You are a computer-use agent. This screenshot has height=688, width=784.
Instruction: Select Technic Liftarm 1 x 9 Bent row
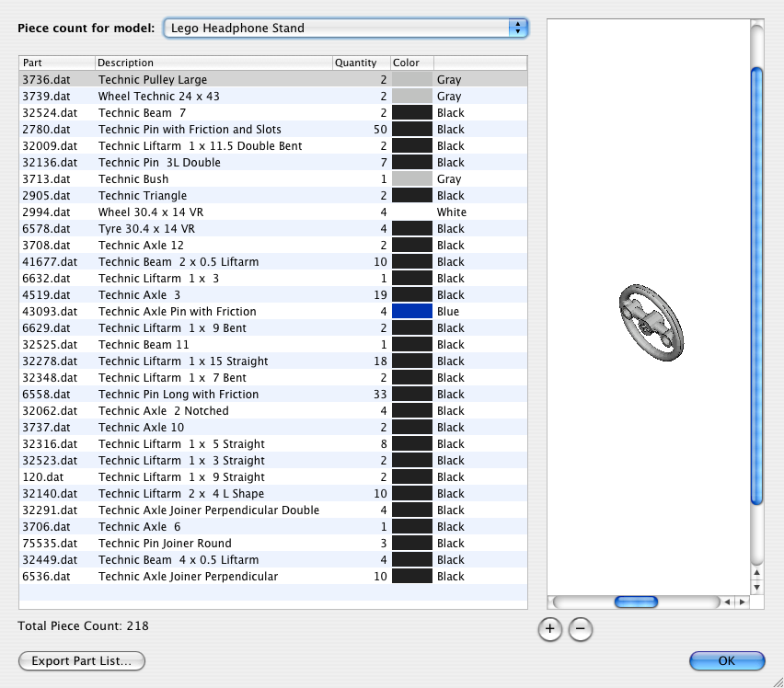click(x=273, y=327)
